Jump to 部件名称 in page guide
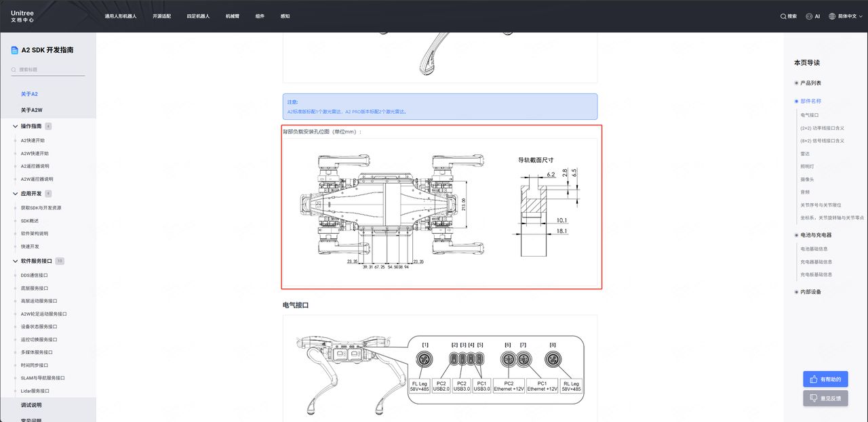This screenshot has width=868, height=422. tap(810, 101)
